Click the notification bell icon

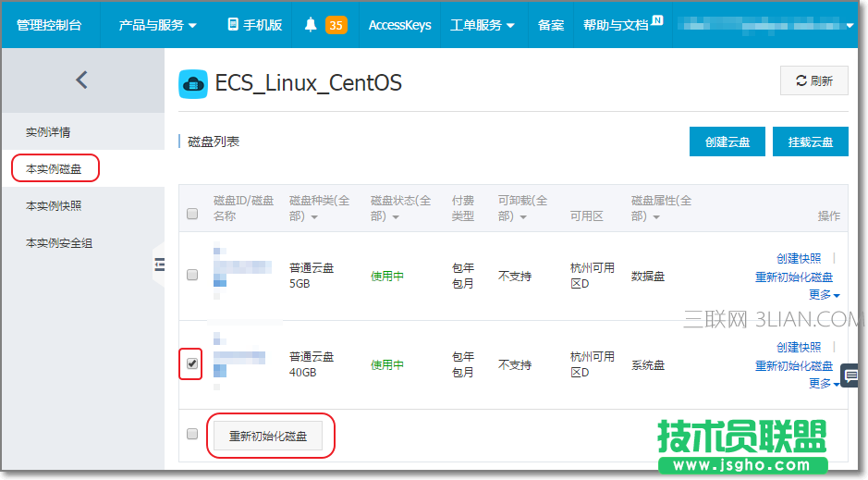310,25
